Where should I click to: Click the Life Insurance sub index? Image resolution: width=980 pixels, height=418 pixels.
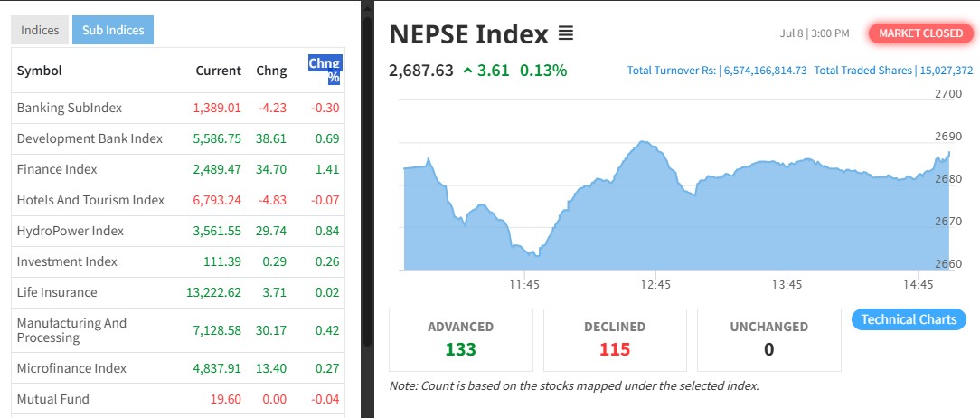click(x=57, y=292)
